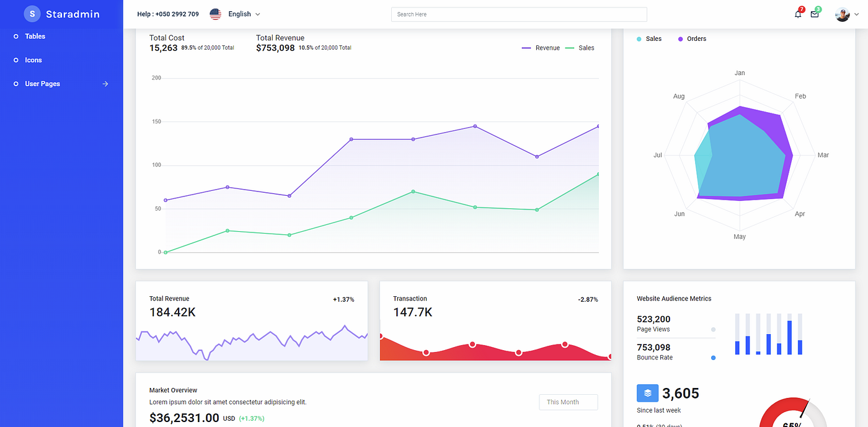Click the Staradmin brand name
The width and height of the screenshot is (868, 427).
click(x=73, y=14)
